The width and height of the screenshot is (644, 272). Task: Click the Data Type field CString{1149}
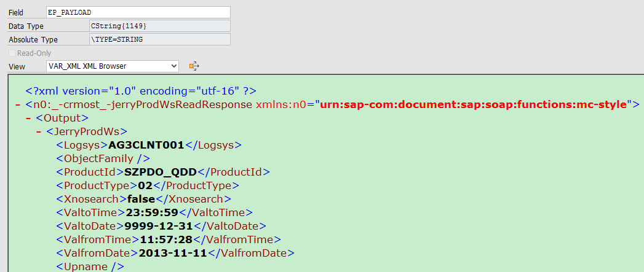point(160,26)
